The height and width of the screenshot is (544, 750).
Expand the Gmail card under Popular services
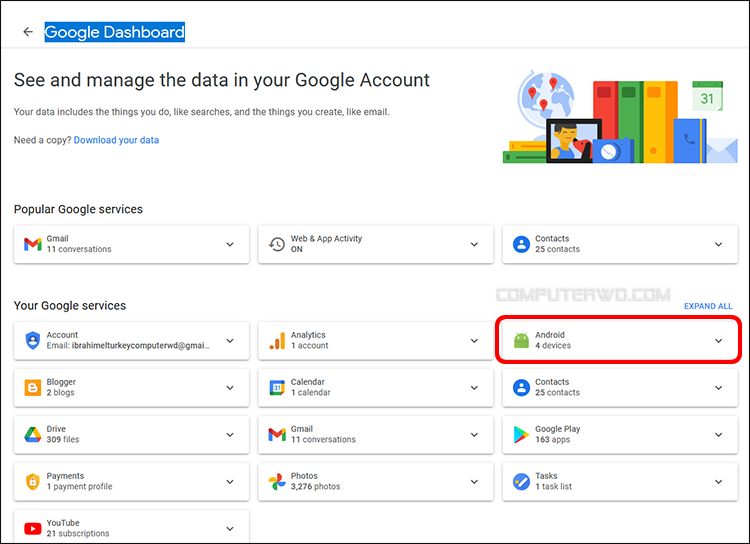click(230, 244)
